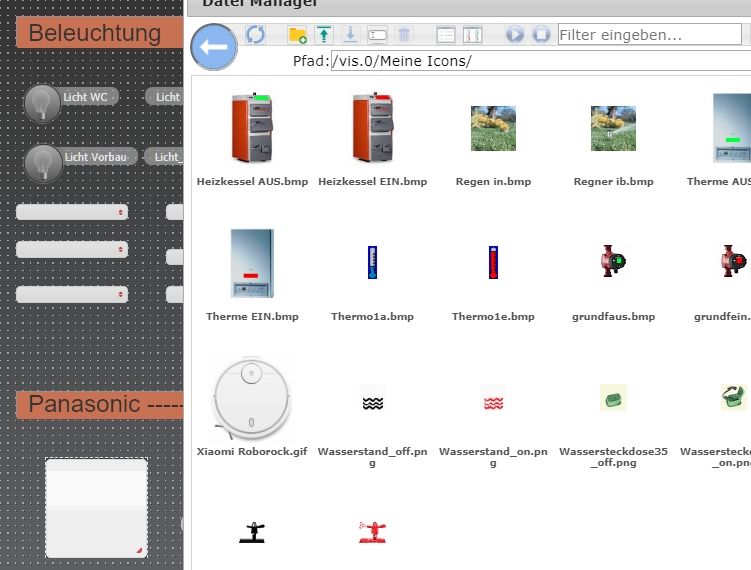Select Regner ib.bmp image
The height and width of the screenshot is (570, 751).
click(614, 128)
